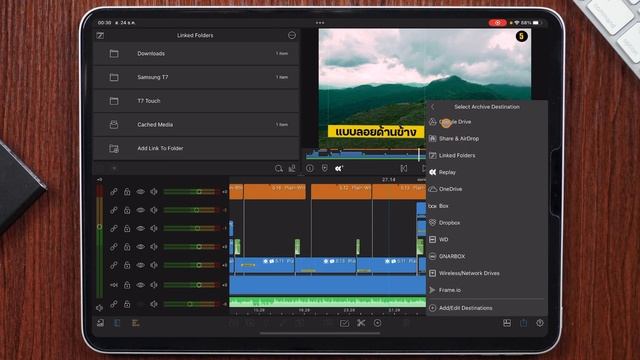Tap the library import icon in bottom toolbar
The height and width of the screenshot is (360, 640).
pyautogui.click(x=100, y=323)
